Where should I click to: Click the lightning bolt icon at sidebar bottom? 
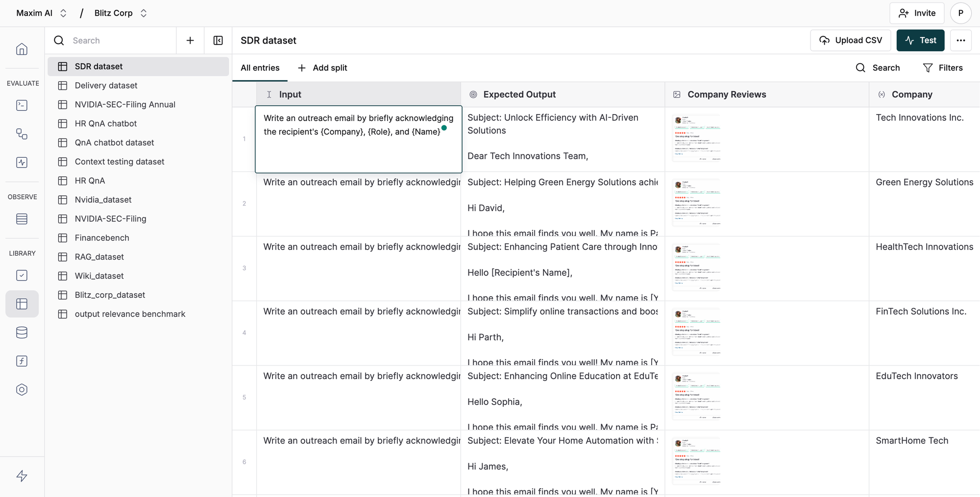click(22, 475)
